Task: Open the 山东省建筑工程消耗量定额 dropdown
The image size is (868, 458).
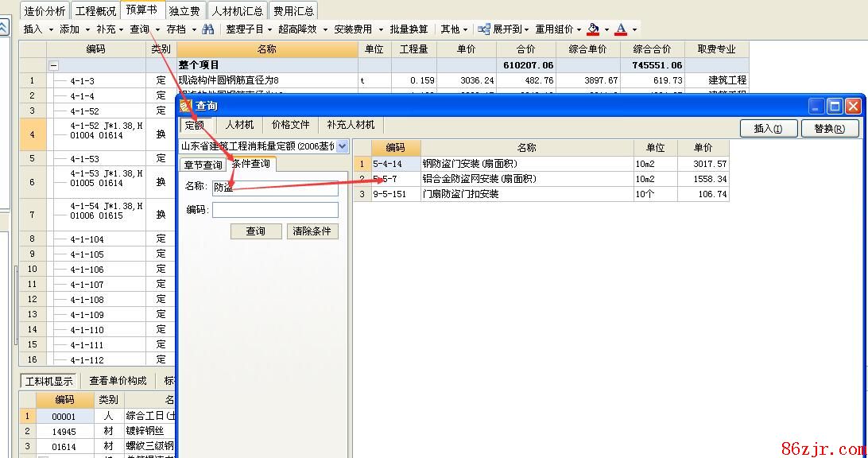Action: click(343, 146)
